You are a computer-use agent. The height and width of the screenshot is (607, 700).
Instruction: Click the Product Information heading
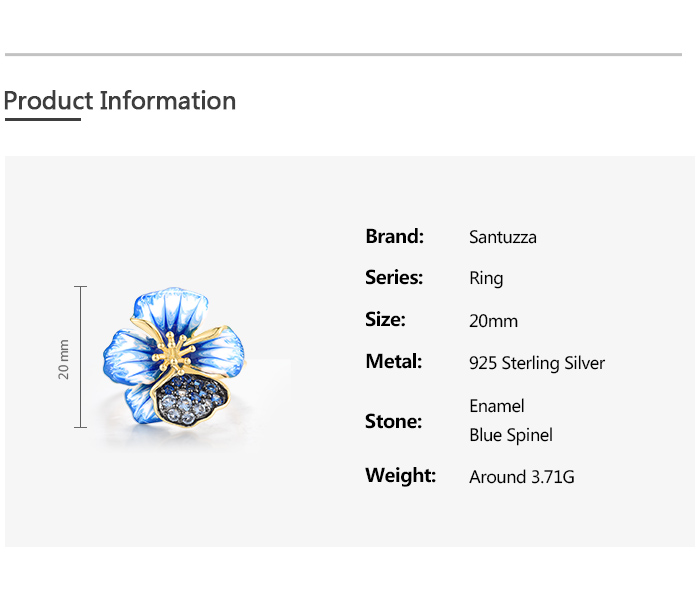click(x=120, y=101)
